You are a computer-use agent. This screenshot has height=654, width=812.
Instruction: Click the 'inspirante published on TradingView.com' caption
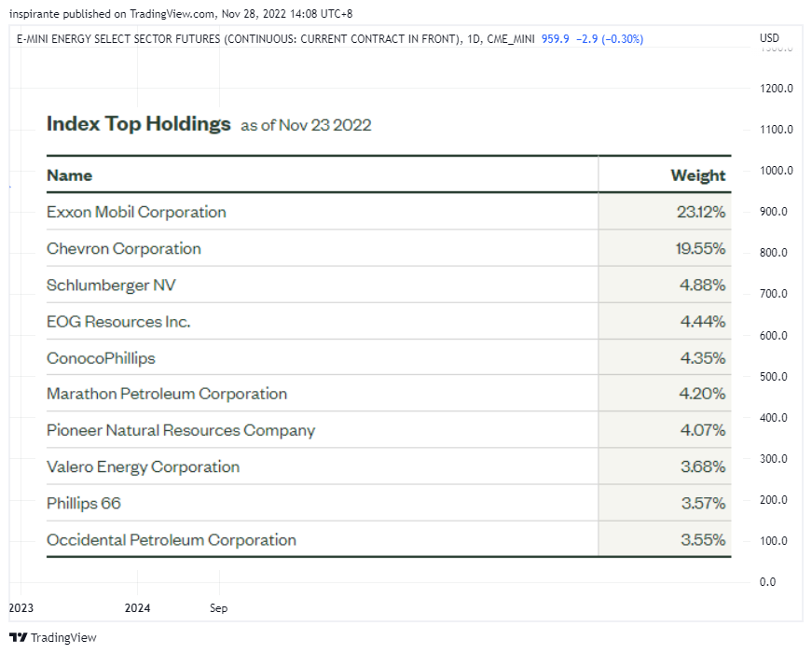(x=113, y=14)
